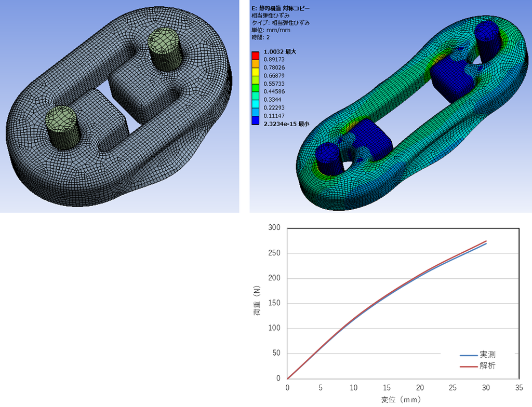Click the 300 label on vertical axis
532x407 pixels.
click(x=274, y=227)
